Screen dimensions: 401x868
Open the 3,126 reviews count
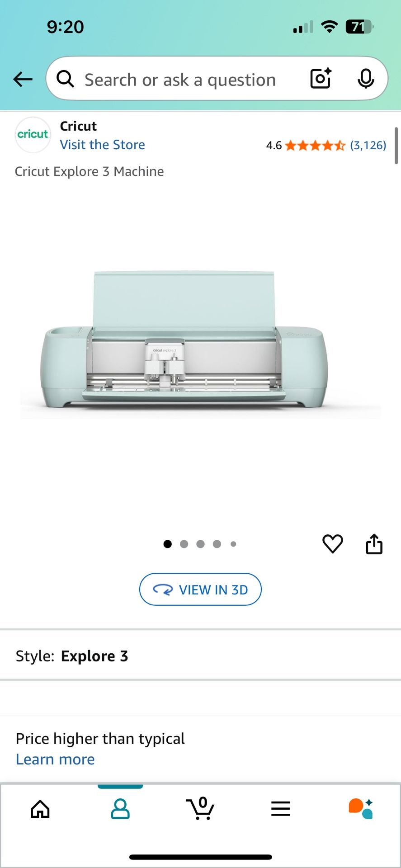point(368,145)
